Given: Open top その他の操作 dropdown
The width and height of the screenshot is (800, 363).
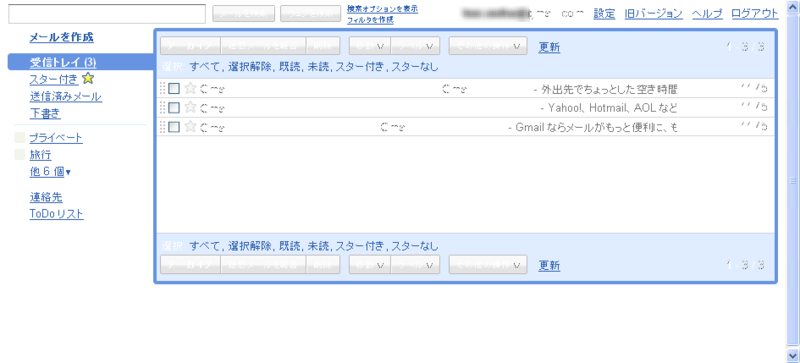Looking at the screenshot, I should pyautogui.click(x=488, y=46).
